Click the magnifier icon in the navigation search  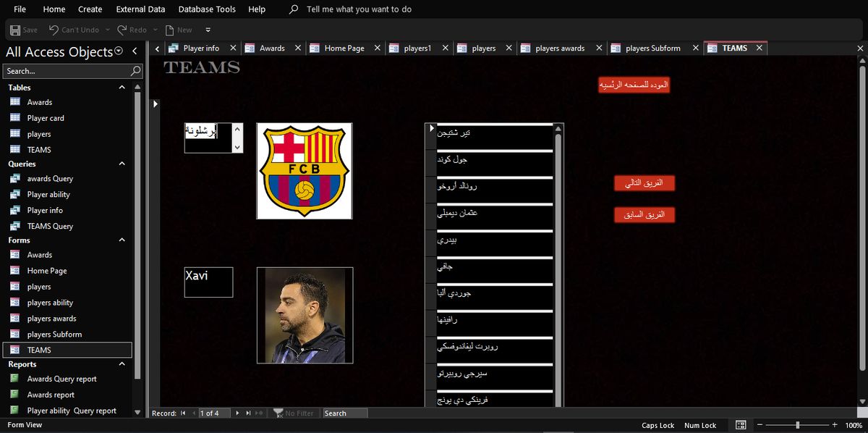[135, 71]
